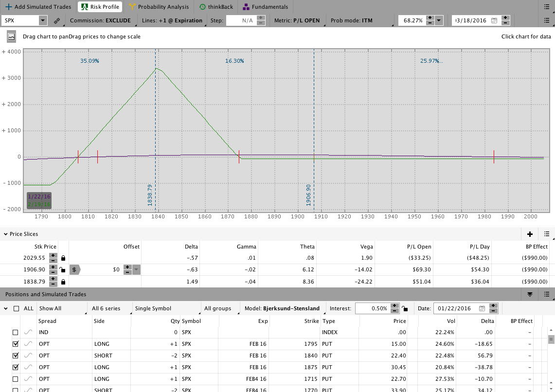This screenshot has width=555, height=392.
Task: Uncheck the 1875 PUT row checkbox
Action: click(x=15, y=367)
